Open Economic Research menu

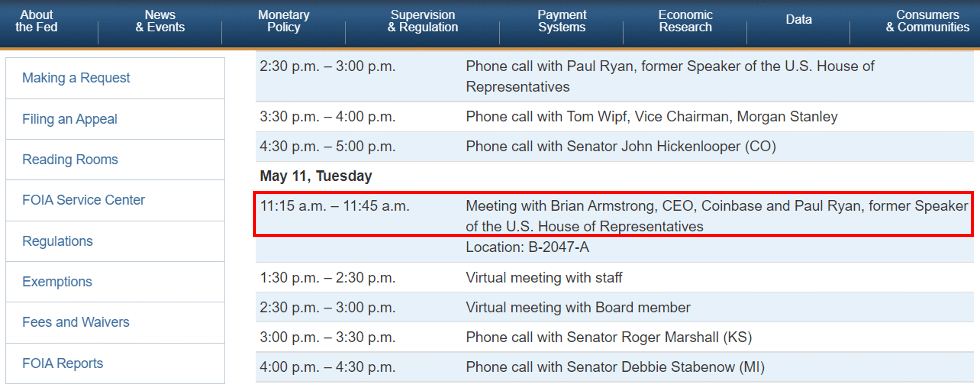(x=685, y=21)
